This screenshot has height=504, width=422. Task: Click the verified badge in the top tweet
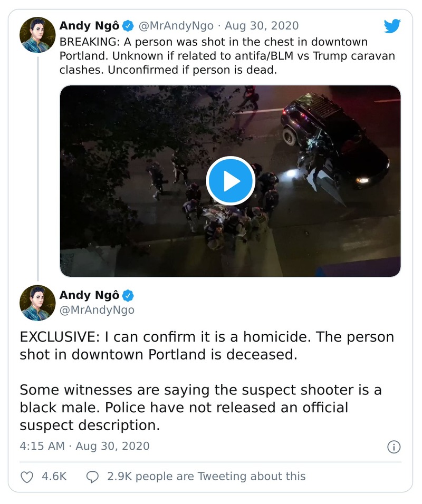tap(128, 25)
